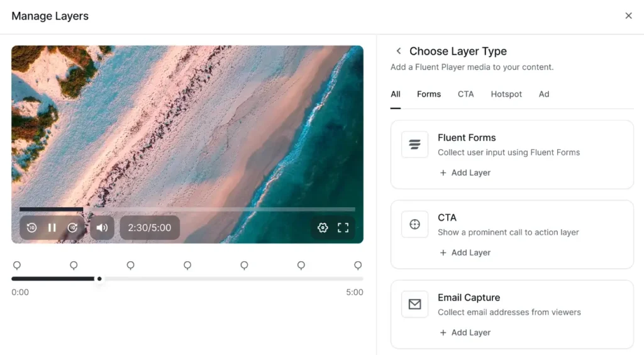Skip forward 10 seconds in video
This screenshot has width=644, height=355.
pos(72,228)
